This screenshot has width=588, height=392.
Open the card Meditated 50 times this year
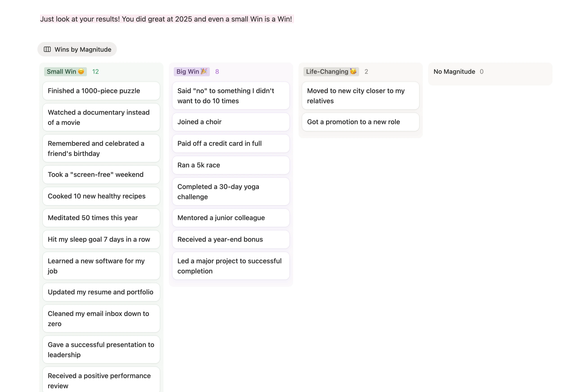[101, 218]
